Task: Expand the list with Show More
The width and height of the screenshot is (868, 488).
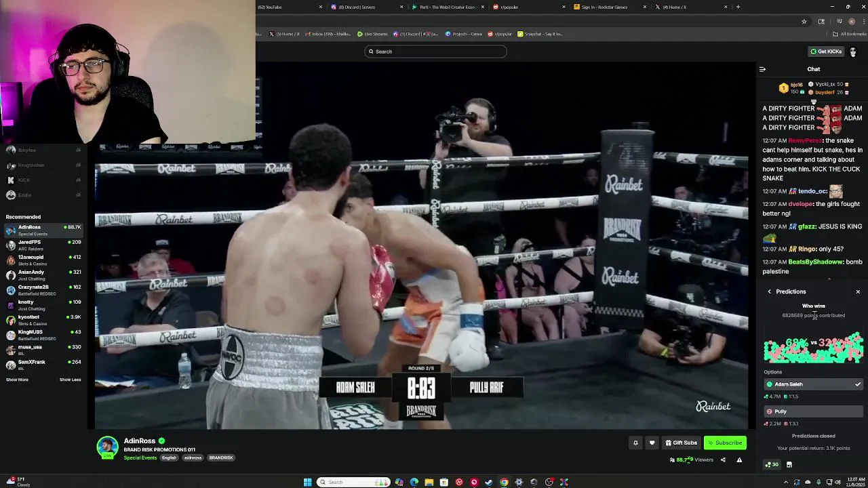Action: 17,380
